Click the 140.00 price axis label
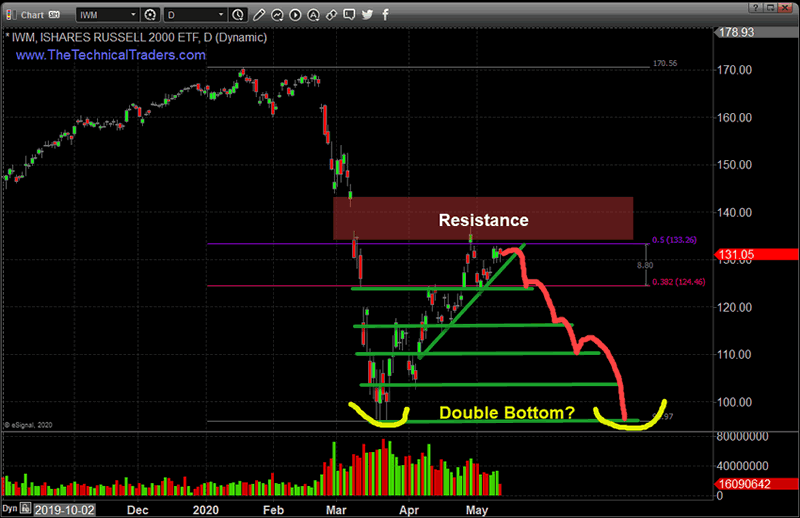800x518 pixels. tap(734, 212)
